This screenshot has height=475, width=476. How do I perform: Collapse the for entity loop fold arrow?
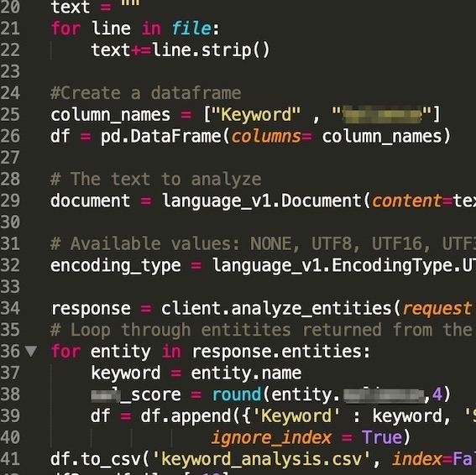(x=31, y=351)
